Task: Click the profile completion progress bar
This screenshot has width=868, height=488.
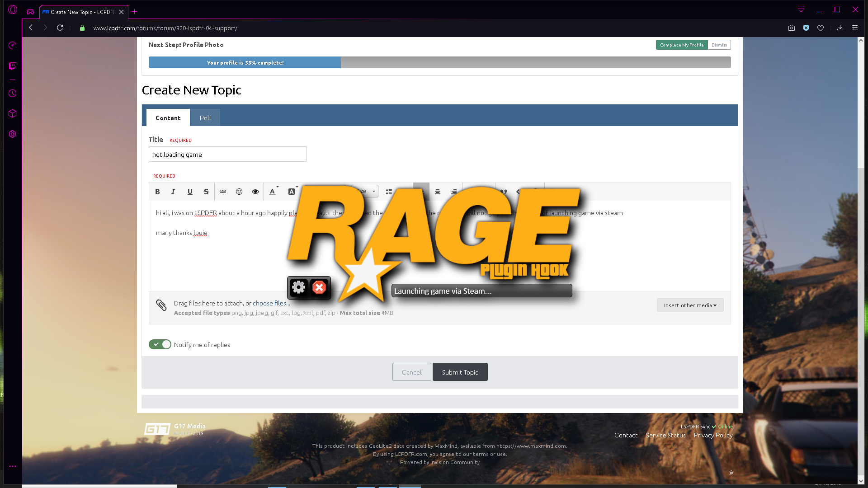Action: [x=439, y=62]
